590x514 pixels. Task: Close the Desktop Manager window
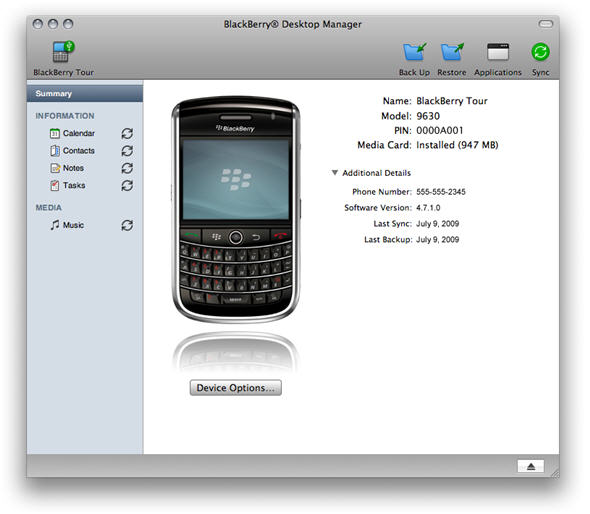click(x=38, y=24)
